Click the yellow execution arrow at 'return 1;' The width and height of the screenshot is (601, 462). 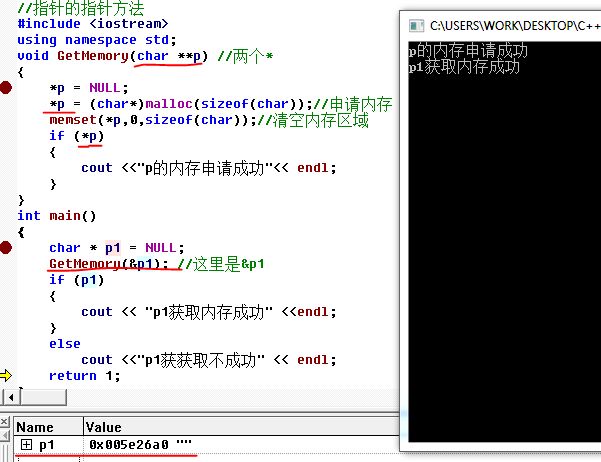6,375
